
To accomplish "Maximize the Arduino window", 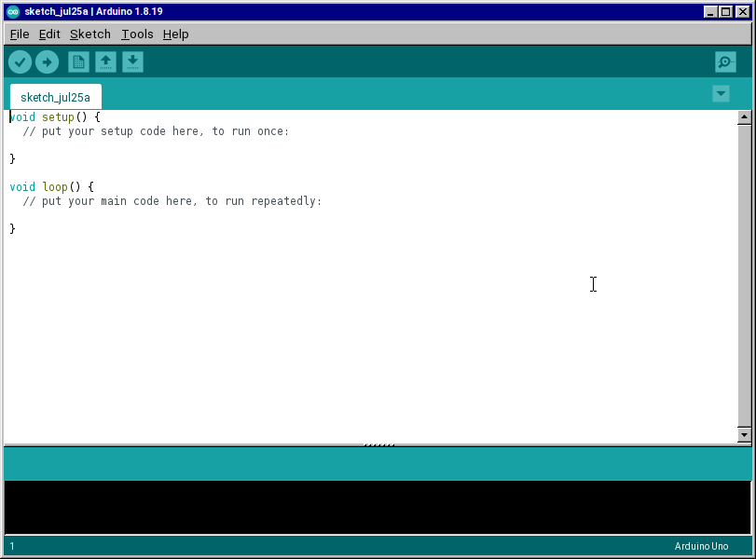I will coord(725,11).
